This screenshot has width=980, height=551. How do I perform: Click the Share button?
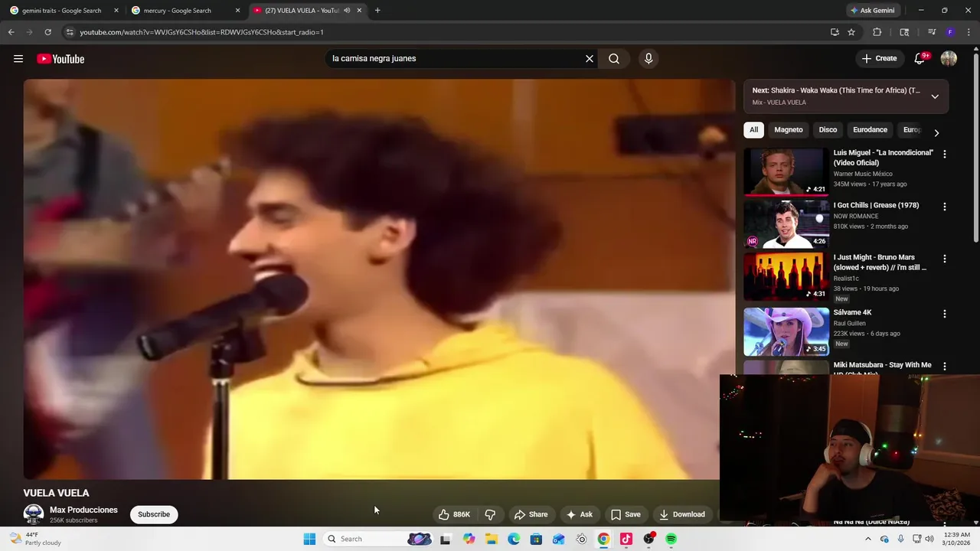click(531, 514)
